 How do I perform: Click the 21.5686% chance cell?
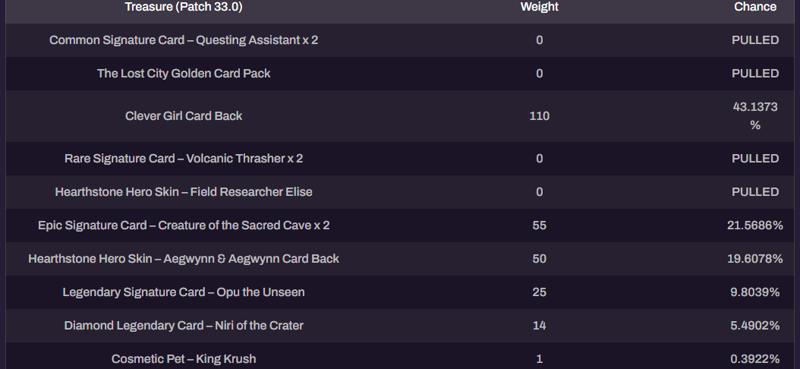point(755,225)
